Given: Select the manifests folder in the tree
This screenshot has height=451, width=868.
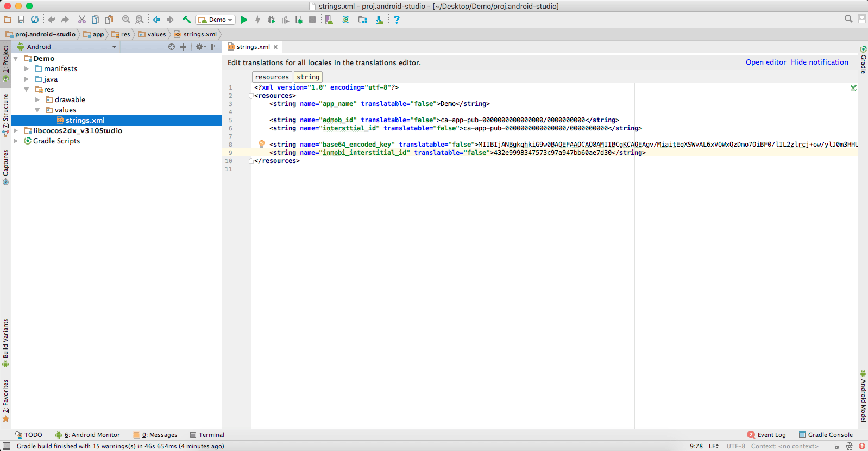Looking at the screenshot, I should [60, 68].
